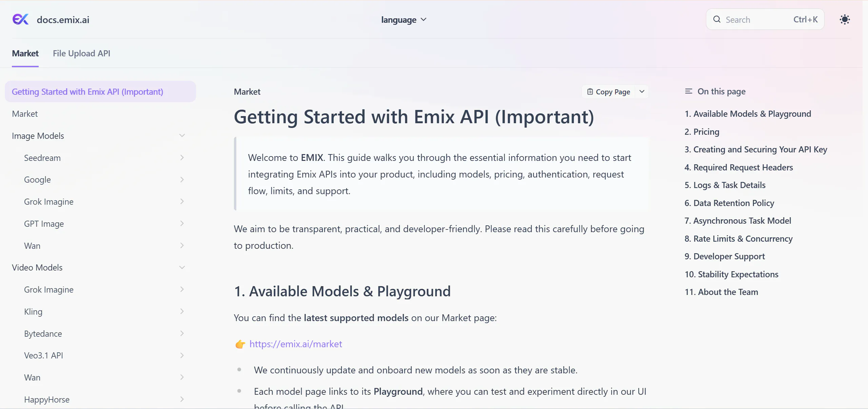Go to 8. Rate Limits & Concurrency
The height and width of the screenshot is (409, 868).
pyautogui.click(x=738, y=239)
